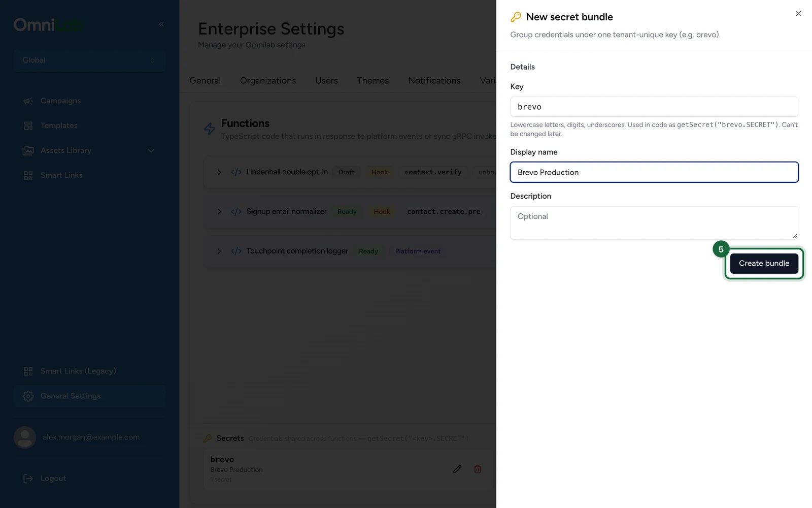Viewport: 812px width, 508px height.
Task: Click the Campaigns megaphone icon
Action: (28, 101)
